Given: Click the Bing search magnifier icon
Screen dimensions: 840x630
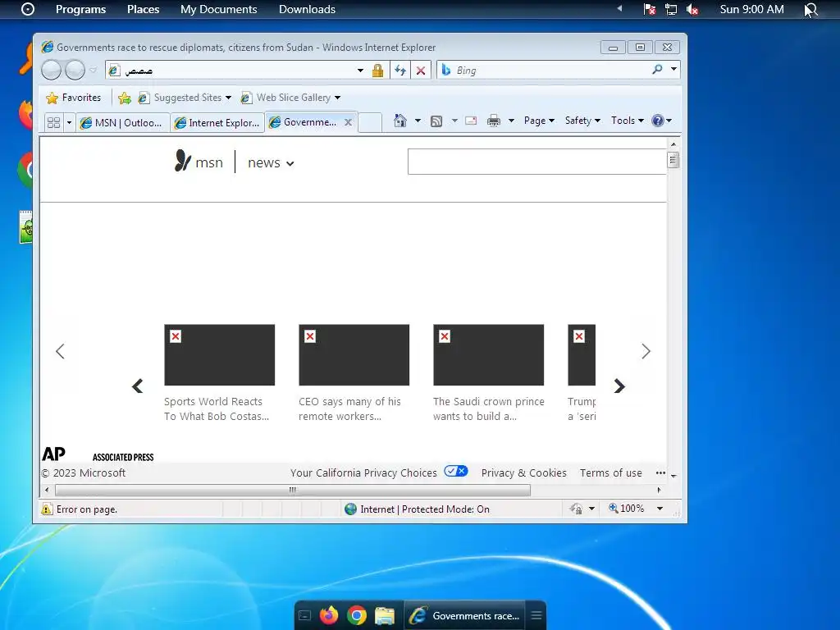Looking at the screenshot, I should (657, 69).
